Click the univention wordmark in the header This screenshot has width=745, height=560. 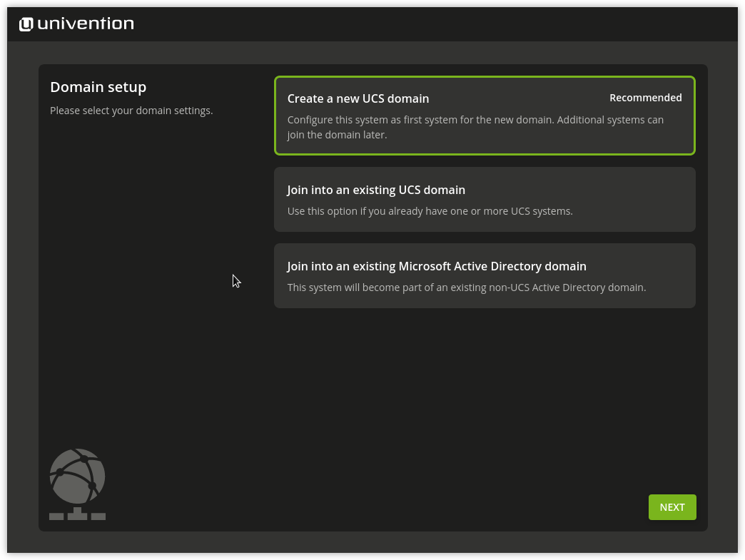click(x=86, y=23)
